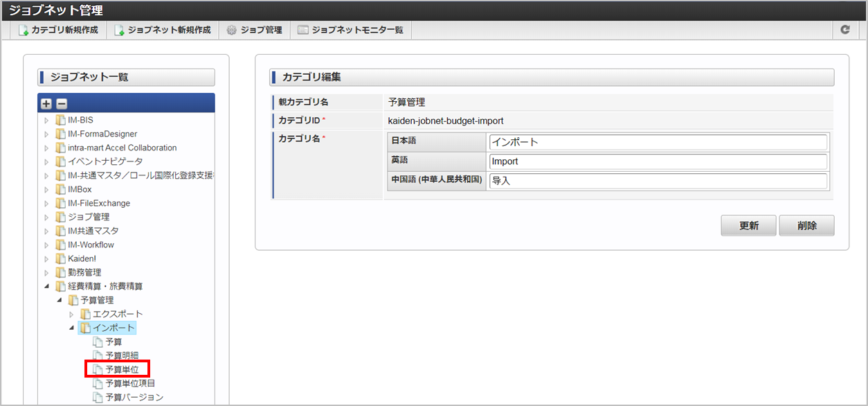Select the IM-Workflow category
Image resolution: width=868 pixels, height=406 pixels.
pos(91,245)
